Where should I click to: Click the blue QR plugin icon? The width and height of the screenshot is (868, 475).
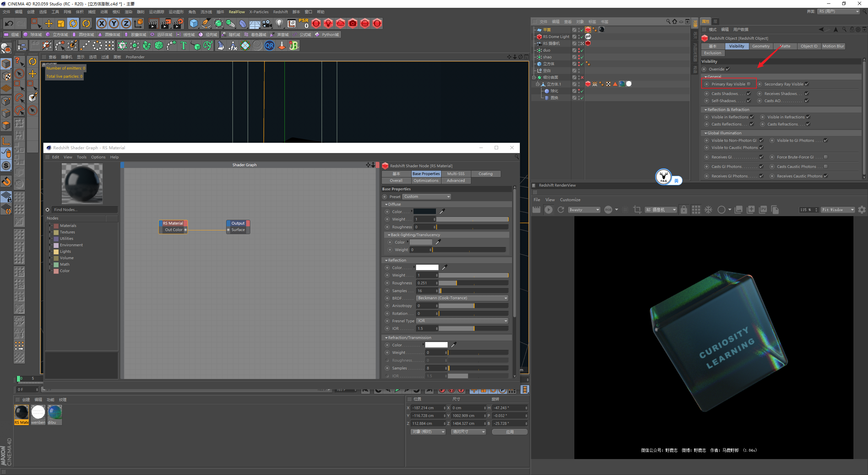(x=270, y=45)
